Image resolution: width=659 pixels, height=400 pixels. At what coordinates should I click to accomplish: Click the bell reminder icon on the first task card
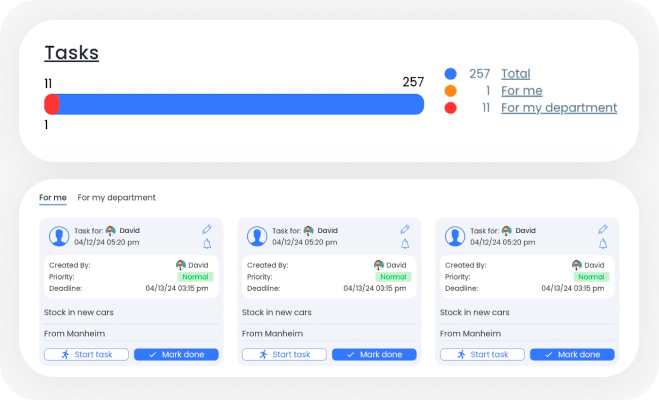coord(207,244)
